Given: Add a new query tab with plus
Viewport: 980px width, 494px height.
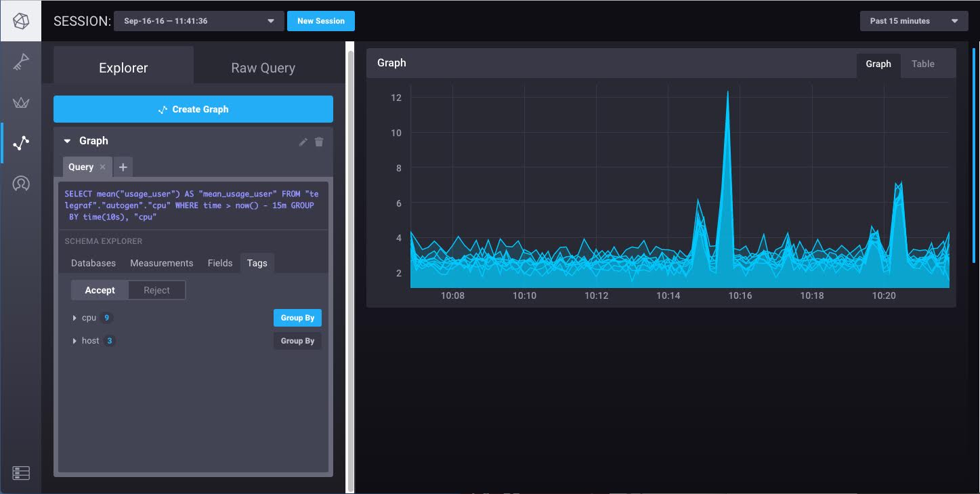Looking at the screenshot, I should pyautogui.click(x=123, y=167).
